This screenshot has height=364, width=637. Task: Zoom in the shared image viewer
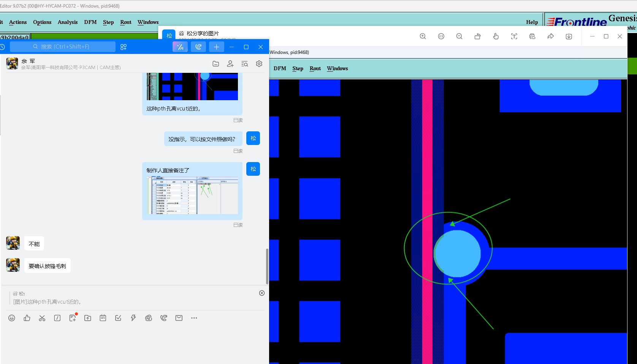pyautogui.click(x=423, y=36)
